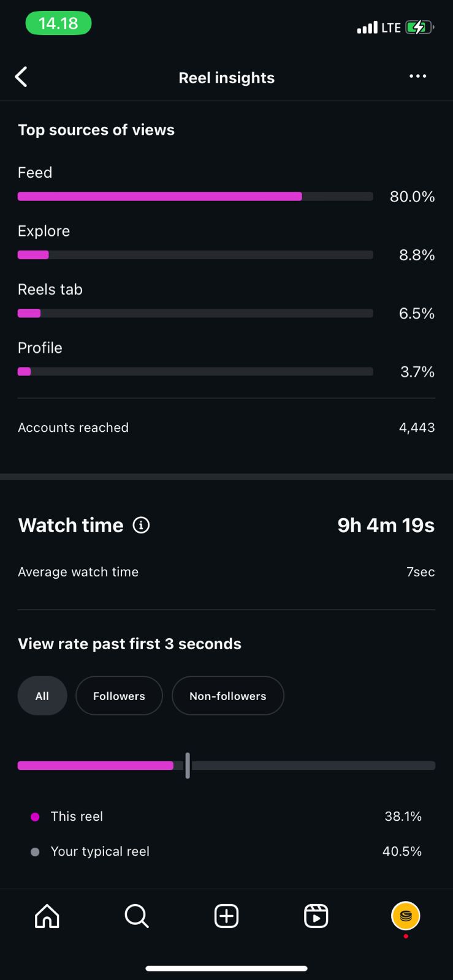This screenshot has width=453, height=980.
Task: Tap the battery charging status icon
Action: [x=419, y=28]
